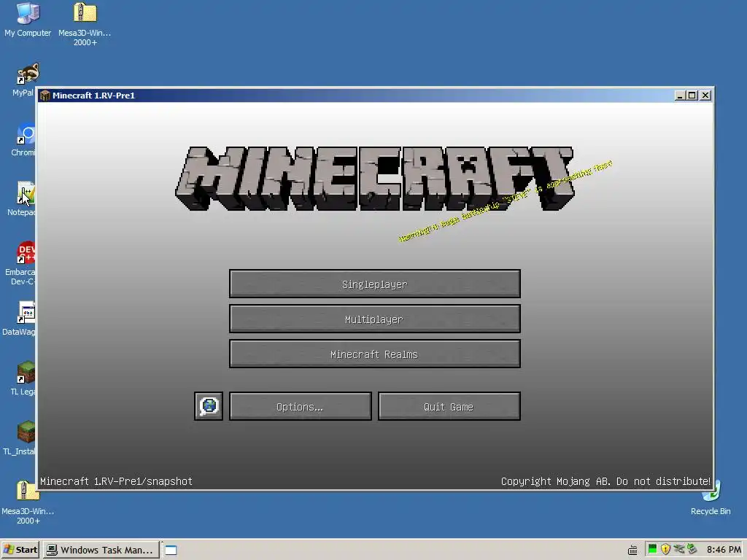
Task: Select the Embarcadero Dev-C++ desktop icon
Action: coord(21,262)
